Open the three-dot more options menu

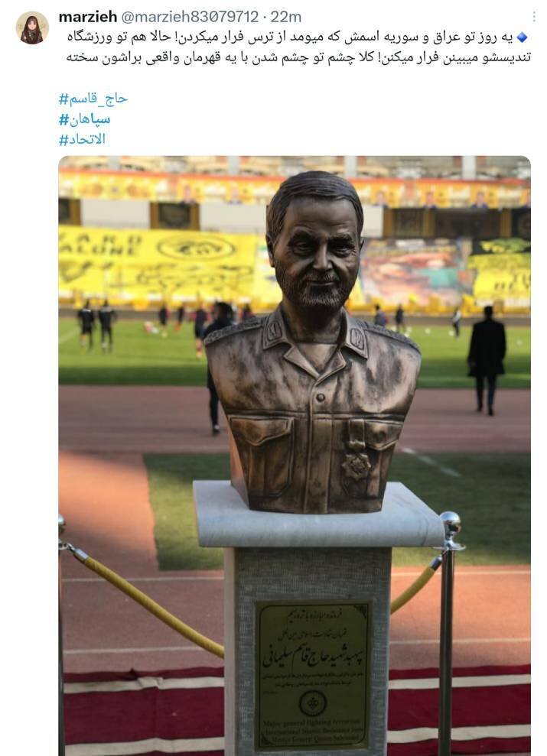point(534,17)
